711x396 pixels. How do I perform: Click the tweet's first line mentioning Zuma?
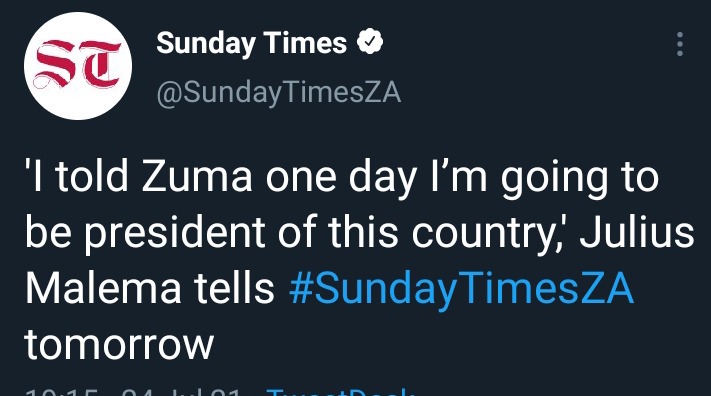pos(341,177)
